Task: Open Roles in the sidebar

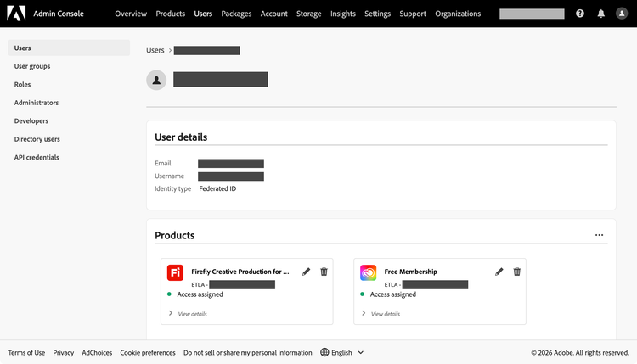Action: coord(22,84)
